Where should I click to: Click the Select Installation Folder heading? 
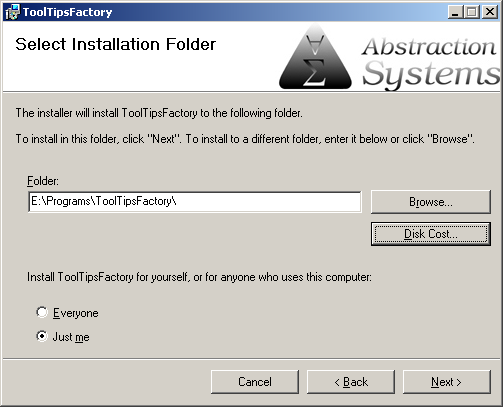pyautogui.click(x=116, y=44)
